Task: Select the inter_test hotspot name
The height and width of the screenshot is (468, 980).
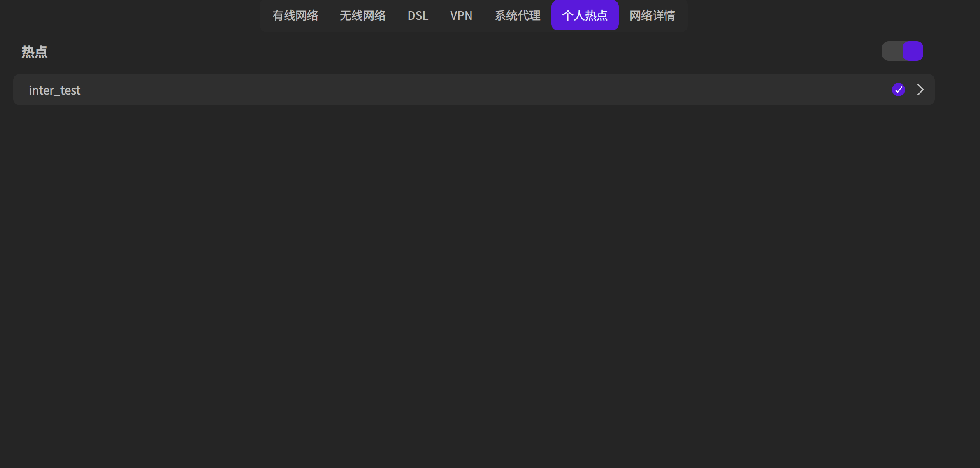Action: coord(54,90)
